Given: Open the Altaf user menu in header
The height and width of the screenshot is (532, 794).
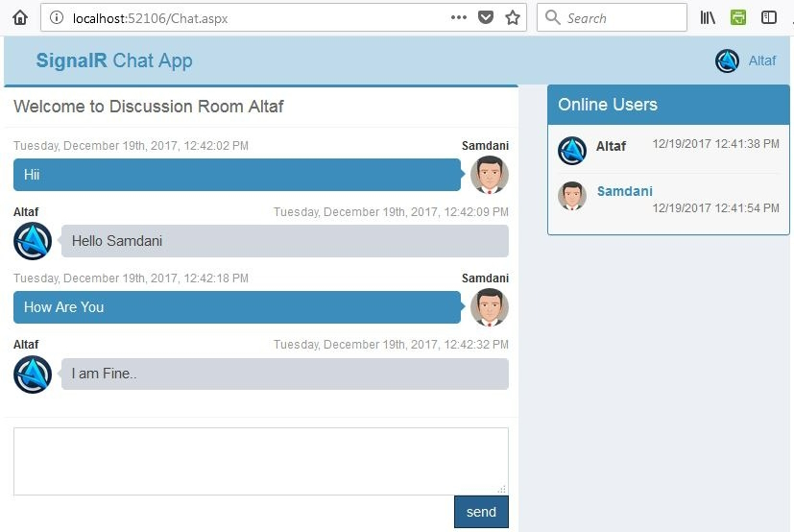Looking at the screenshot, I should (x=761, y=60).
